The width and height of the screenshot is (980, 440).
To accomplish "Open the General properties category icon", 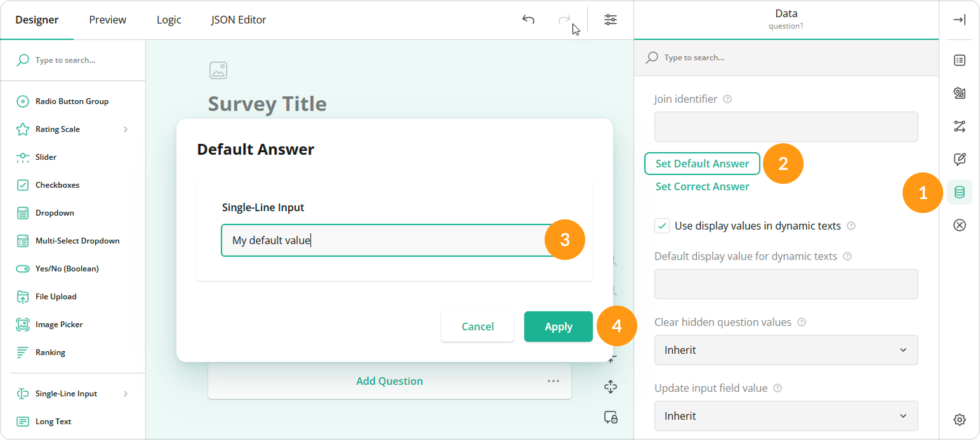I will pos(959,60).
